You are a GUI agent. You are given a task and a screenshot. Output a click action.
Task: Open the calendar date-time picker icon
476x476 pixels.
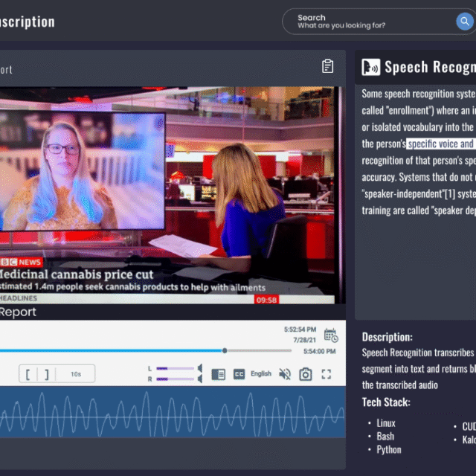[331, 335]
